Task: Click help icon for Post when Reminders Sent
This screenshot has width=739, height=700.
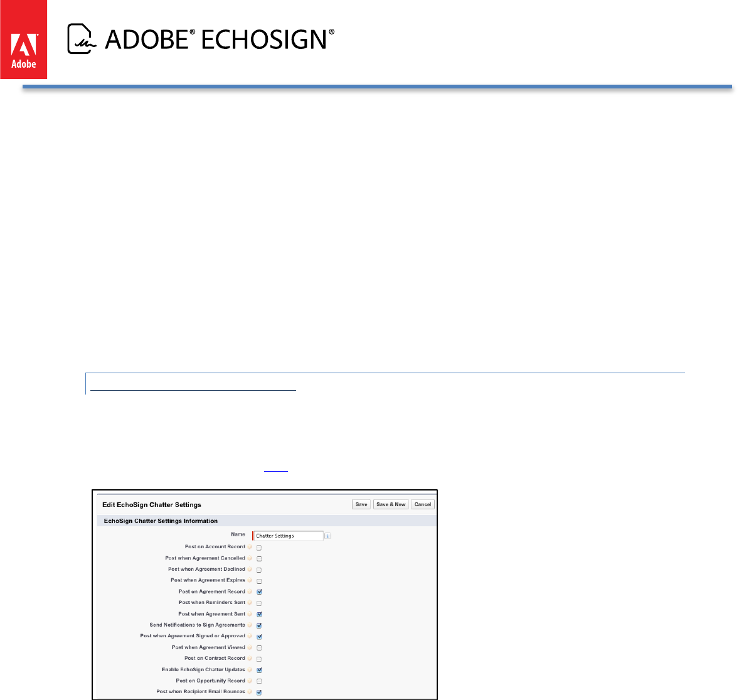Action: pos(250,602)
